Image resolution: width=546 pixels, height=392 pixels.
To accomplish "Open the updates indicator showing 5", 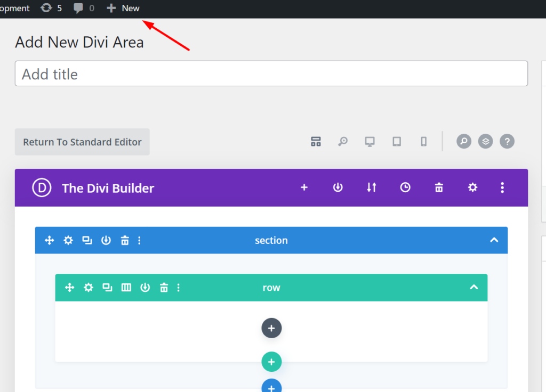I will [51, 8].
